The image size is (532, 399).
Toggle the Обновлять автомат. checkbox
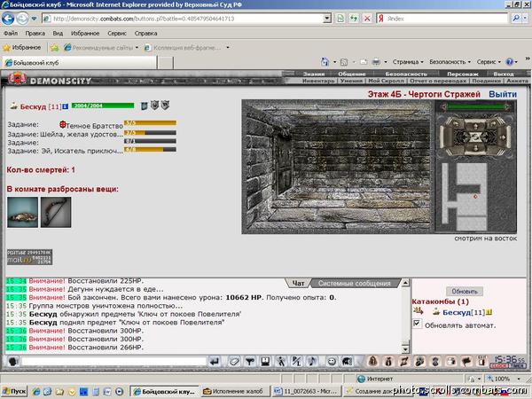click(x=418, y=324)
